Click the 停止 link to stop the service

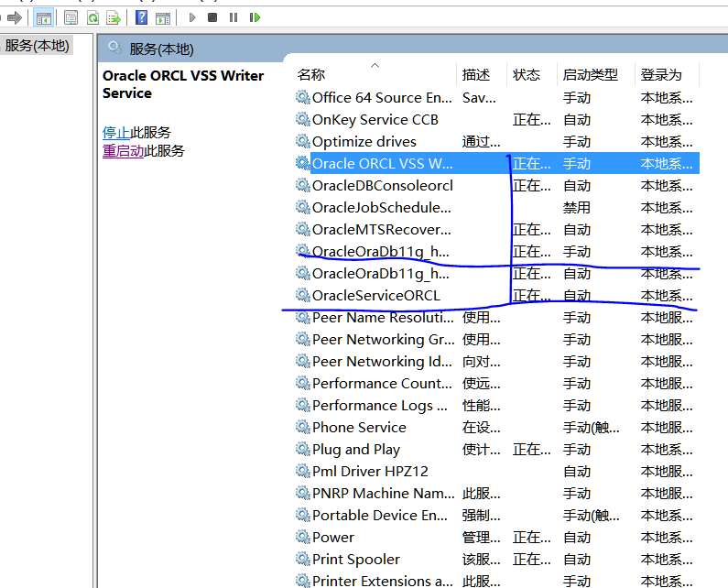click(x=116, y=133)
